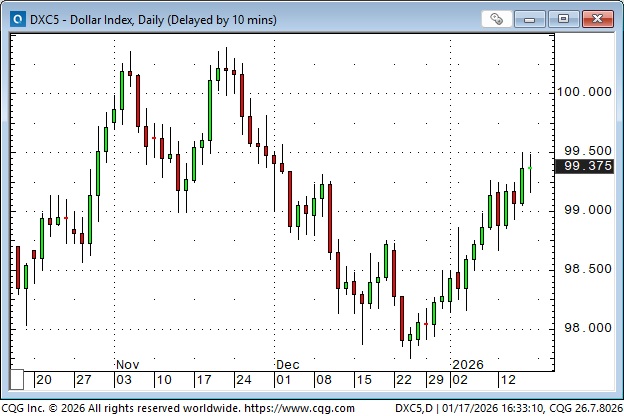Click the small white box at bottom-left corner
Screen dimensions: 624x416
tap(16, 380)
